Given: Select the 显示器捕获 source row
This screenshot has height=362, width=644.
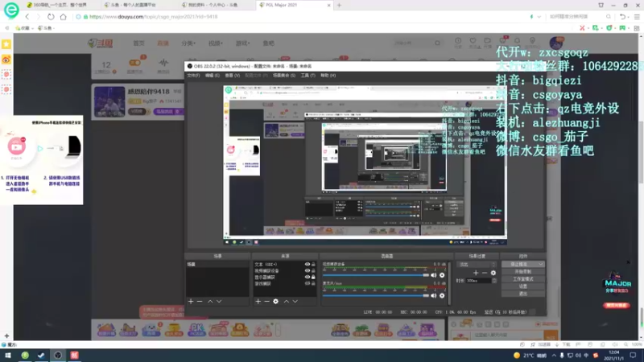Looking at the screenshot, I should point(284,277).
